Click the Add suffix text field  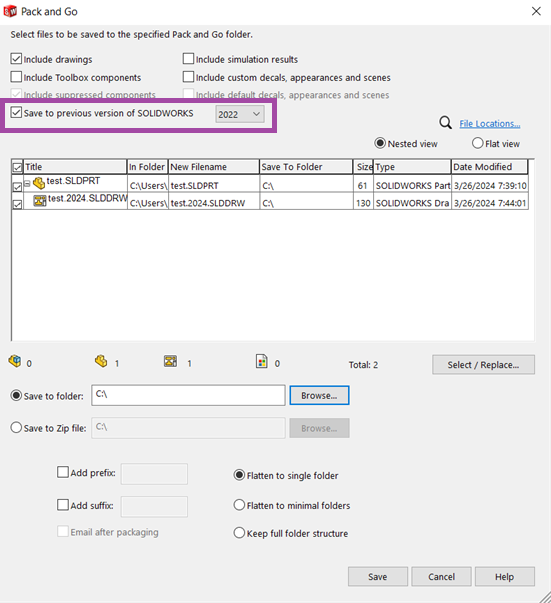pyautogui.click(x=154, y=506)
